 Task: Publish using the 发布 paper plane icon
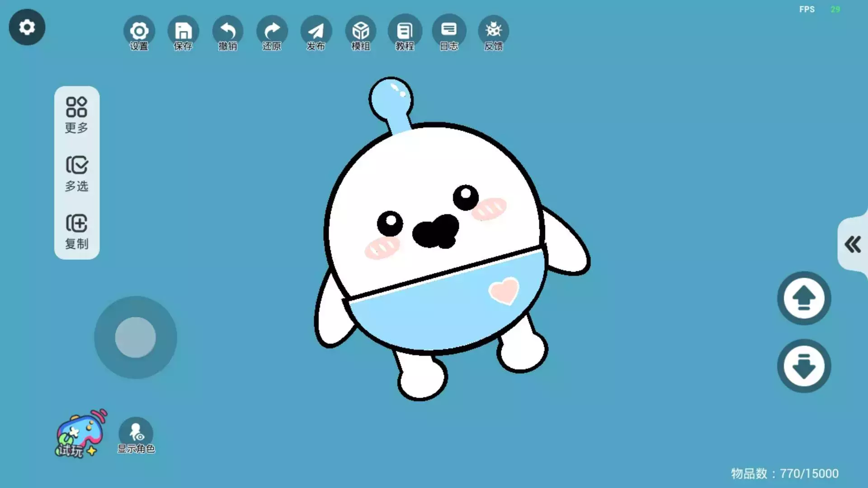click(x=316, y=32)
